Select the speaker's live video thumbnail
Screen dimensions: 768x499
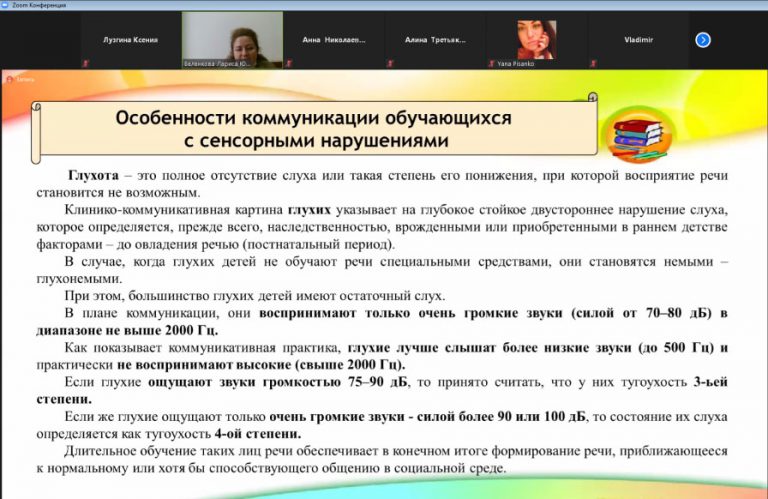(232, 38)
